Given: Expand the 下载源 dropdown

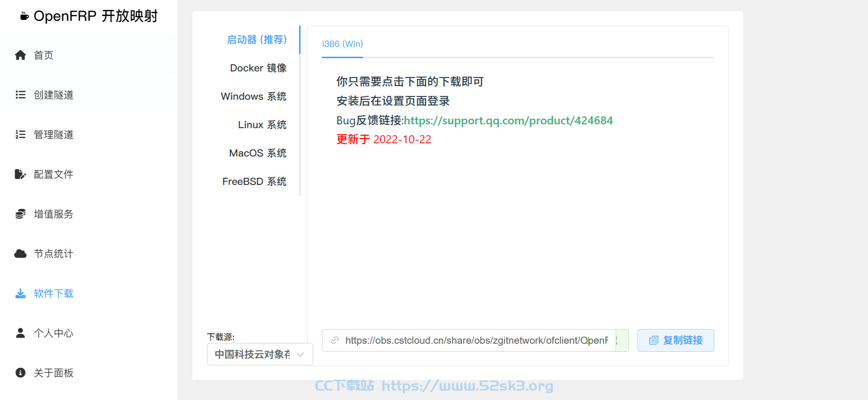Looking at the screenshot, I should coord(260,354).
